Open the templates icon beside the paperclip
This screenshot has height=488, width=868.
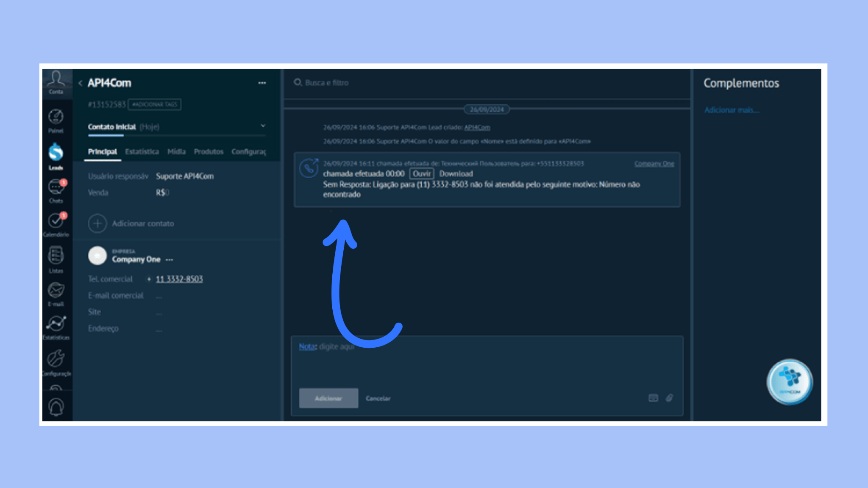coord(653,398)
